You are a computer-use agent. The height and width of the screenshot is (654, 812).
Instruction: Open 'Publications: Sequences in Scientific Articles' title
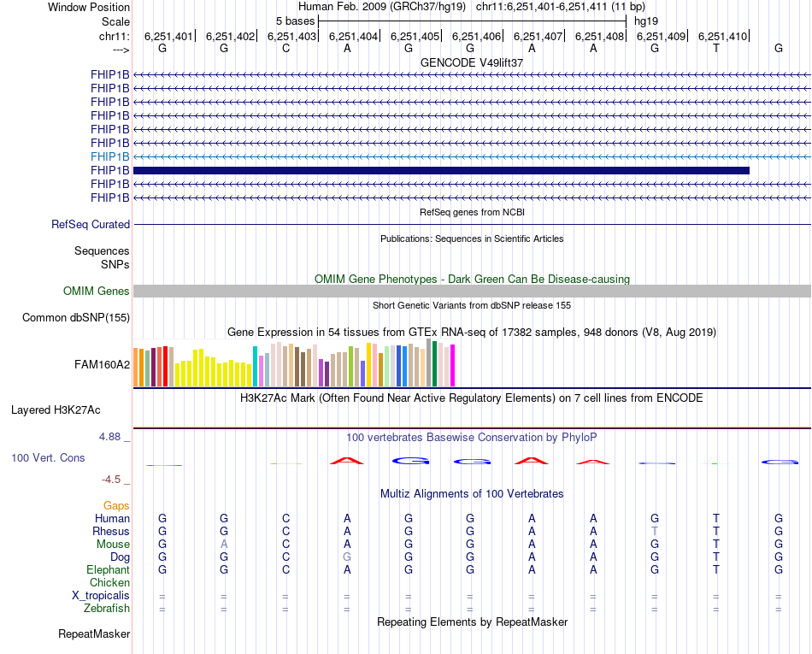point(472,239)
